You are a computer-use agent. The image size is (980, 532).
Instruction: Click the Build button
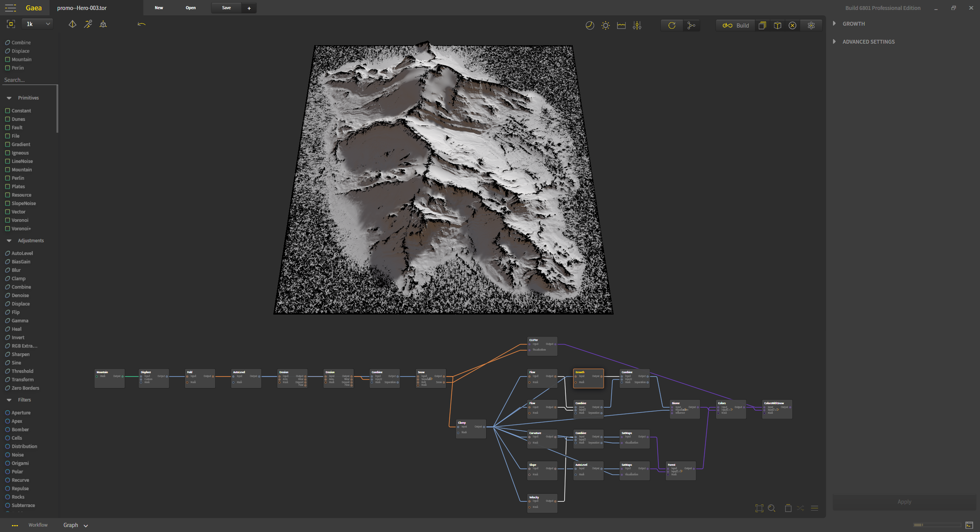click(736, 26)
